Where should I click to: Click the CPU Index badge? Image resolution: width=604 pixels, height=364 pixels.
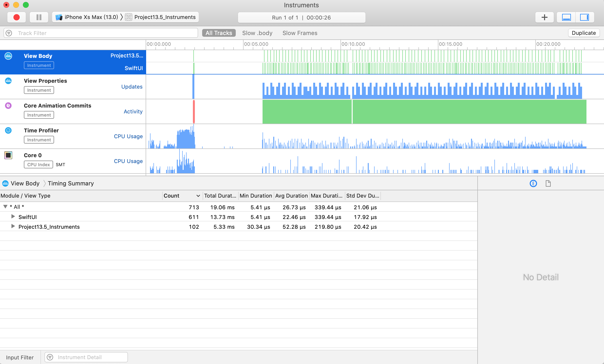pos(38,165)
